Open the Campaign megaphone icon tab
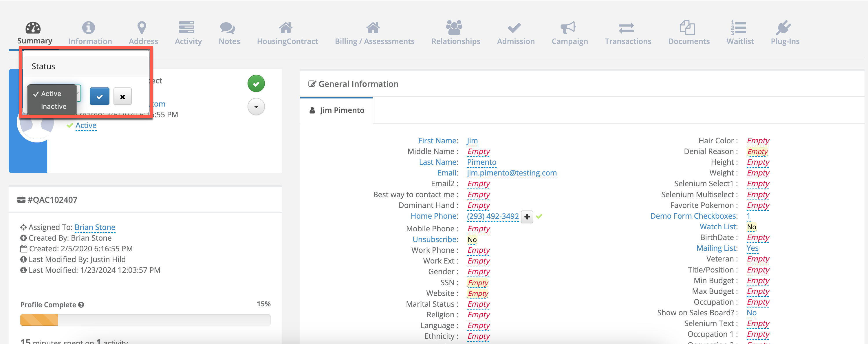This screenshot has height=344, width=868. (568, 28)
